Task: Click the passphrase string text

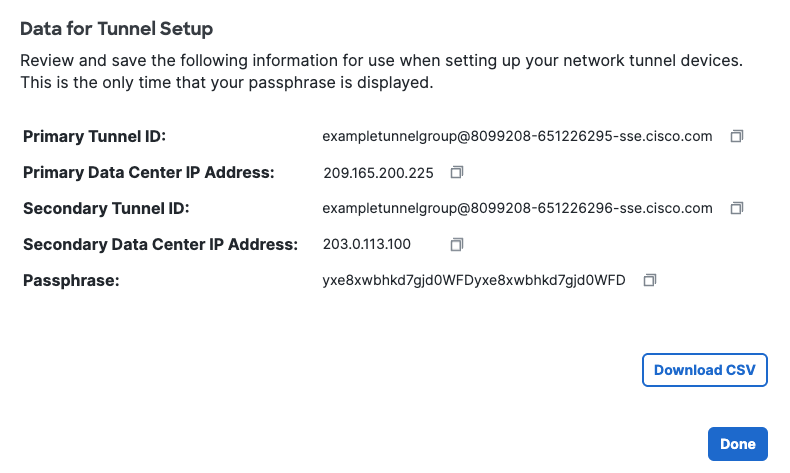Action: pyautogui.click(x=473, y=280)
